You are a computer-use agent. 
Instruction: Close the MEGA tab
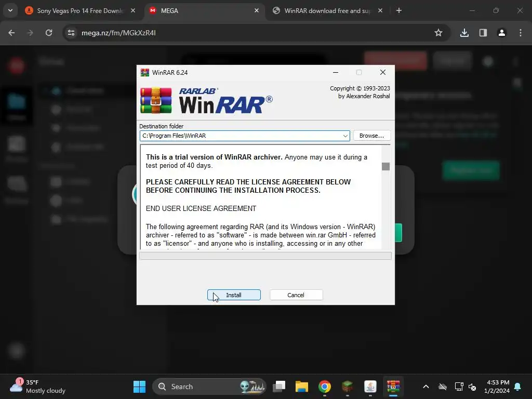pyautogui.click(x=257, y=10)
